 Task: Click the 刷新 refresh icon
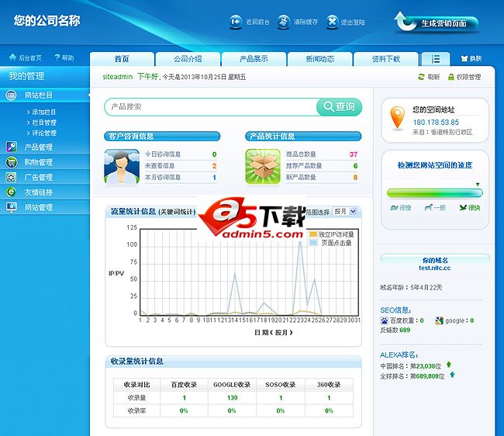coord(421,77)
